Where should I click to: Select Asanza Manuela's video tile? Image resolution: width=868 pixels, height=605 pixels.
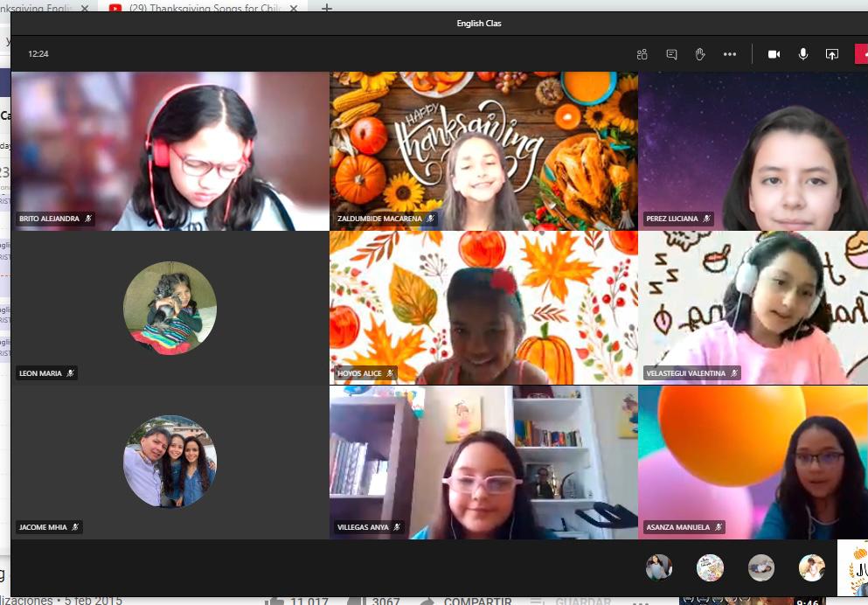coord(753,462)
